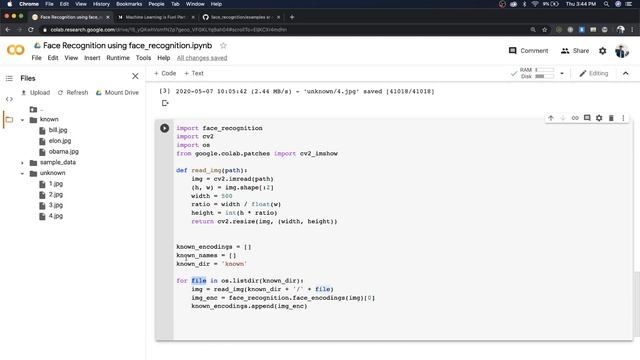Click the Share button
Image resolution: width=640 pixels, height=360 pixels.
click(x=575, y=51)
